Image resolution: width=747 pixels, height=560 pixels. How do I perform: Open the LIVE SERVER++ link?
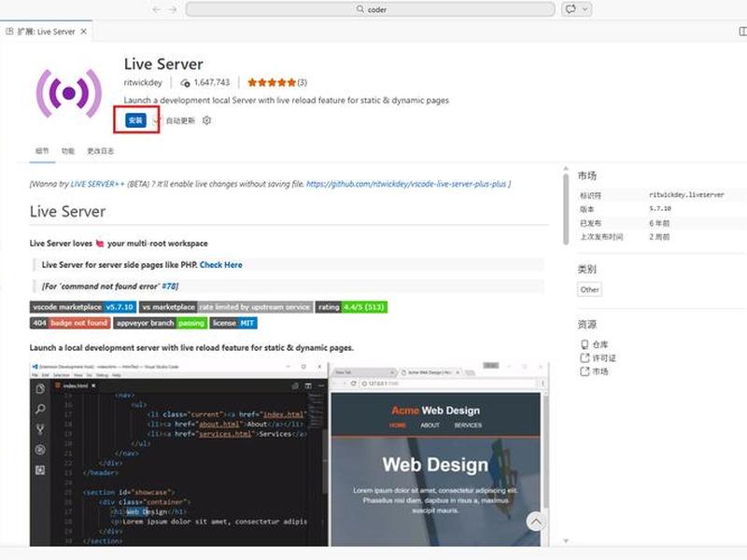(97, 184)
